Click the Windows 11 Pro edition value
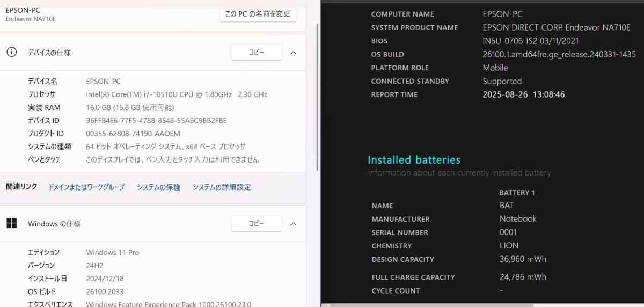 point(112,252)
